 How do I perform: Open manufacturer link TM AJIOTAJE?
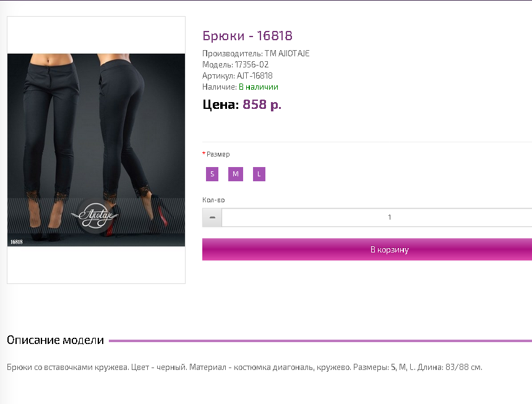(287, 54)
